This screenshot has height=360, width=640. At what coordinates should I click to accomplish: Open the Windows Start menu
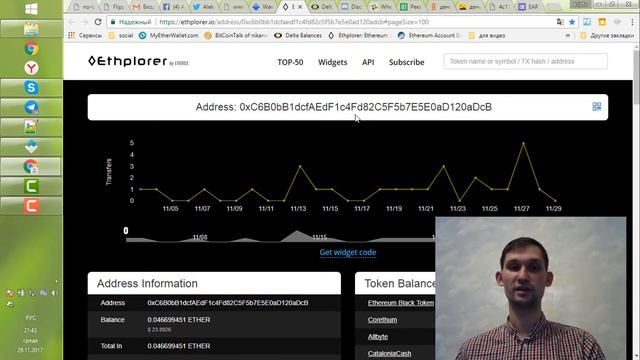(x=31, y=9)
